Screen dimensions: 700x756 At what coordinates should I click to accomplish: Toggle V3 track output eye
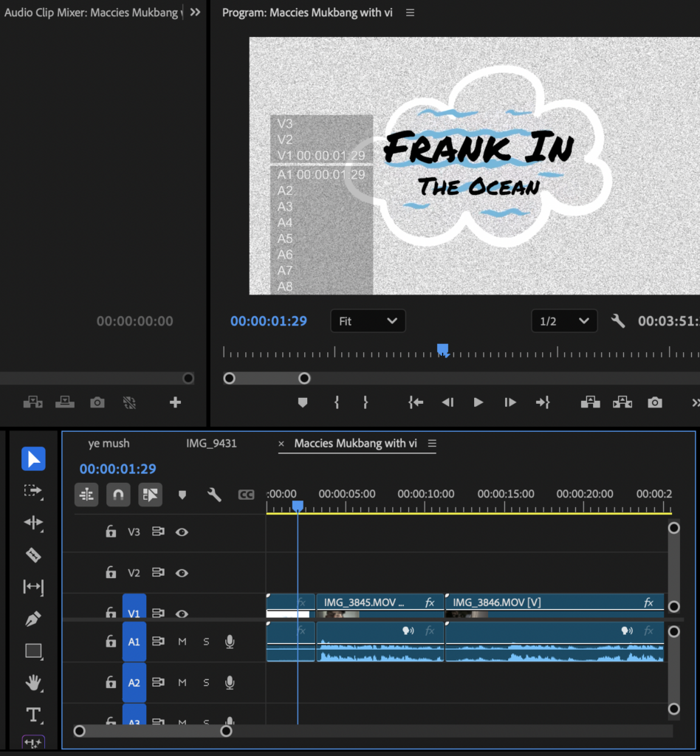click(x=182, y=532)
